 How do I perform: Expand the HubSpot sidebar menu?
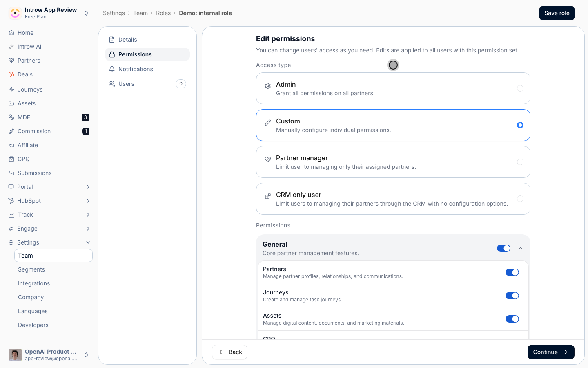coord(88,201)
